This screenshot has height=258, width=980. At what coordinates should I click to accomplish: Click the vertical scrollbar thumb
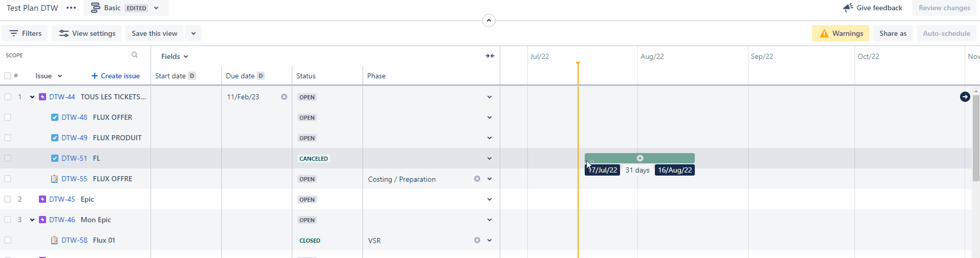[976, 137]
